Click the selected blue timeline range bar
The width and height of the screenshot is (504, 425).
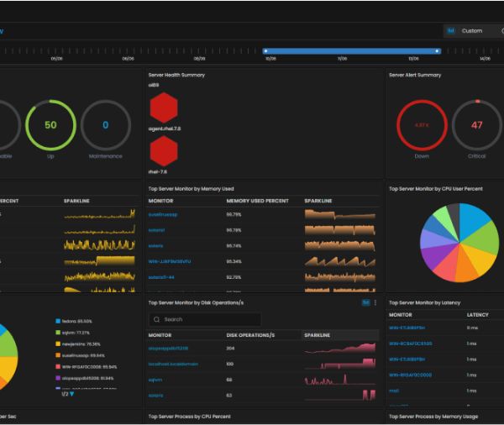[x=351, y=50]
